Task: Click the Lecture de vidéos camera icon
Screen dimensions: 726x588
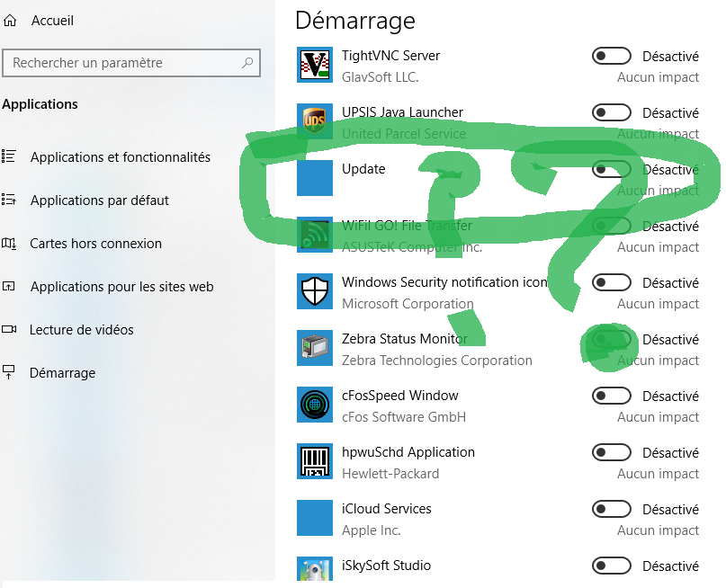Action: (9, 329)
